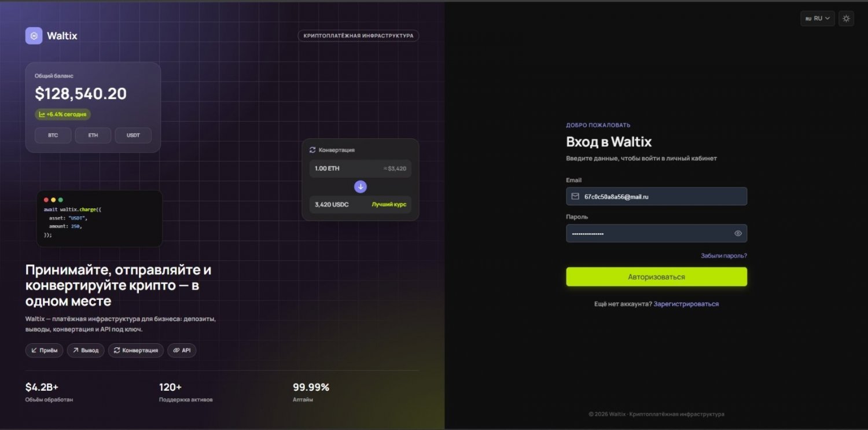
Task: Click the purple down-arrow conversion icon
Action: (361, 186)
